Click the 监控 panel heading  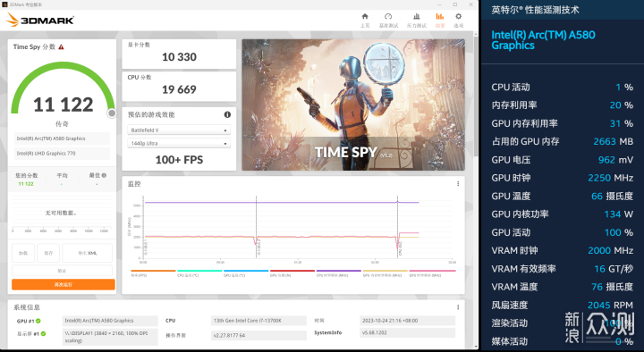click(134, 184)
